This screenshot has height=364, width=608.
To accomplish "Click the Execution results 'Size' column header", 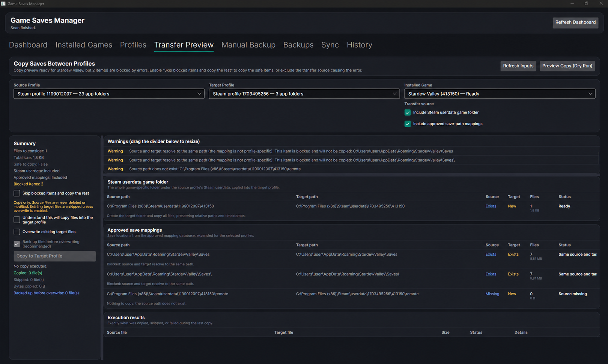I will [x=445, y=333].
